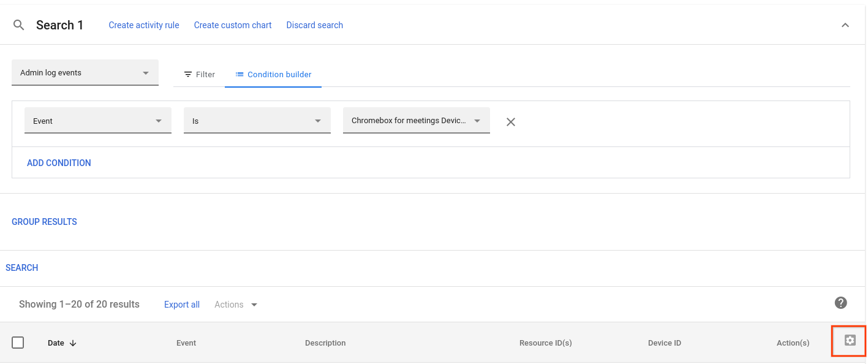Open the Is operator dropdown
This screenshot has height=364, width=868.
[x=257, y=121]
